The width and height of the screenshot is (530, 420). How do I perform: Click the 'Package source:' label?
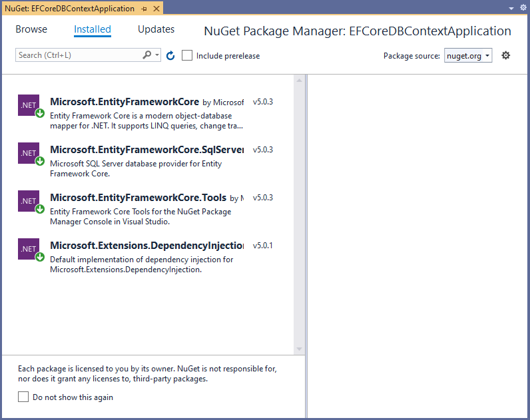pos(411,56)
